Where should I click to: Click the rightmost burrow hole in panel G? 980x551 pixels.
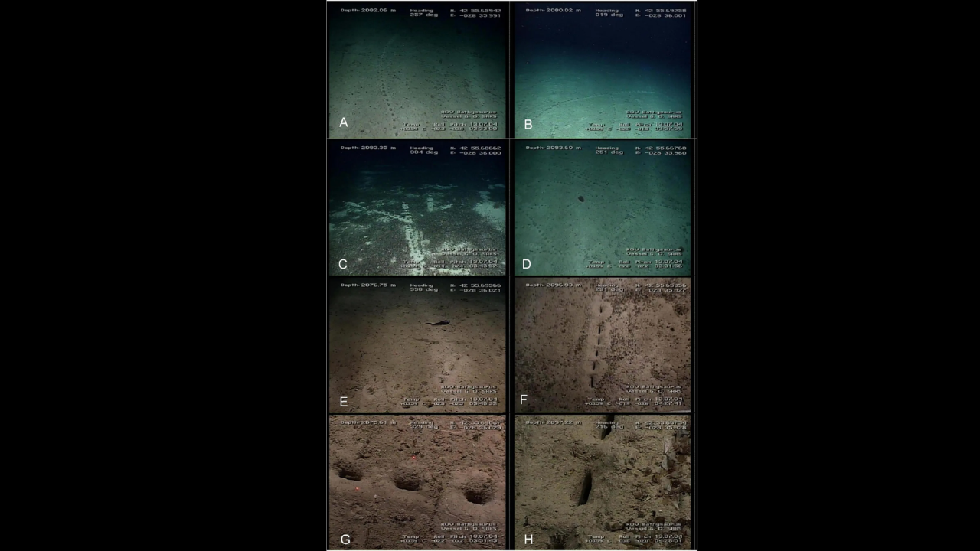click(478, 496)
